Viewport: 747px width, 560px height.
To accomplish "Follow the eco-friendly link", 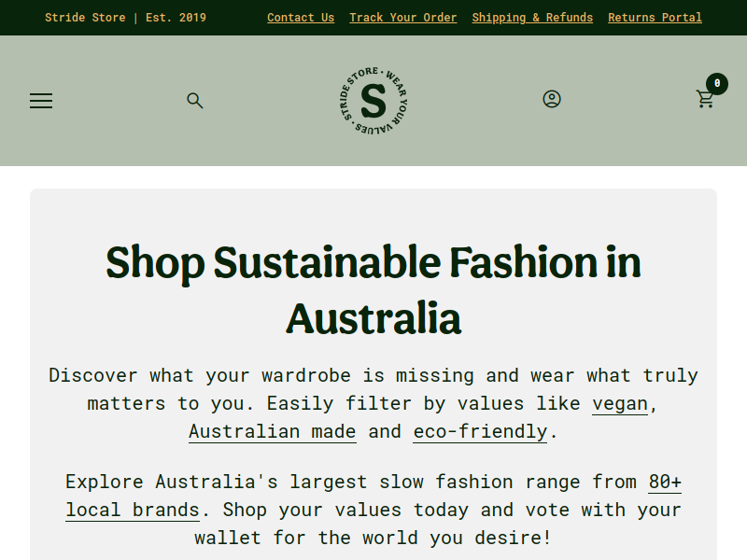I will point(480,432).
